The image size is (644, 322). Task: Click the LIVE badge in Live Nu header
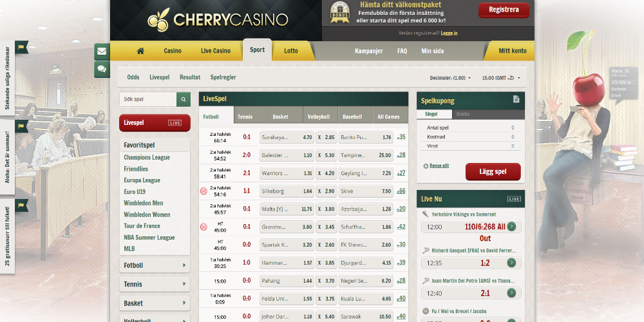tap(514, 199)
